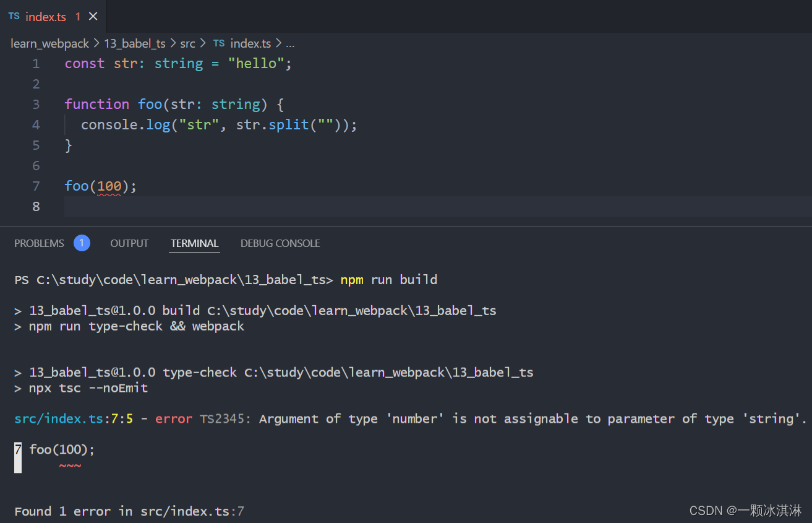This screenshot has width=812, height=523.
Task: Click the function keyword on line 3
Action: [x=97, y=104]
